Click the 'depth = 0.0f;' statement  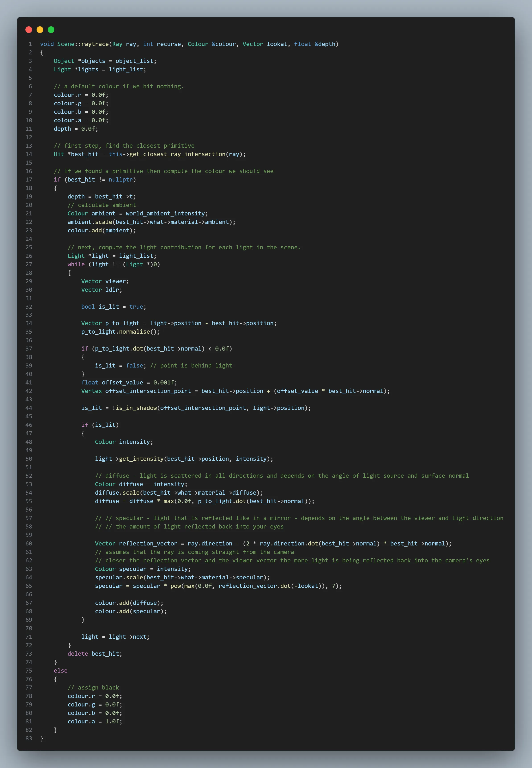pyautogui.click(x=76, y=129)
